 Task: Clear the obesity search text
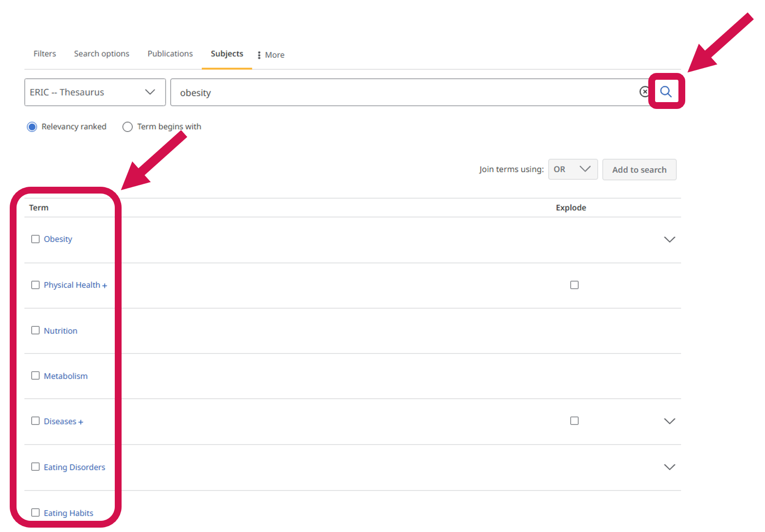[644, 92]
